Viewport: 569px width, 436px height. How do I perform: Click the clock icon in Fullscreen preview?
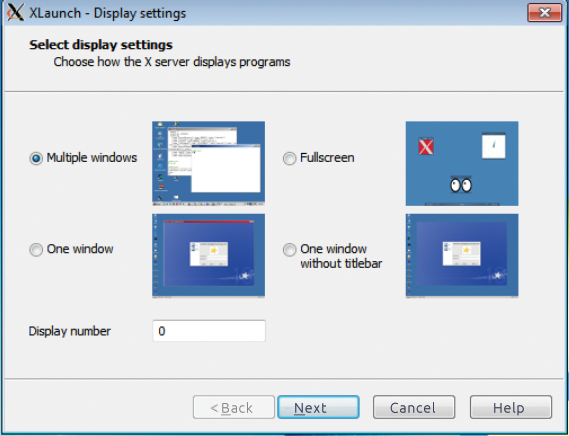494,146
